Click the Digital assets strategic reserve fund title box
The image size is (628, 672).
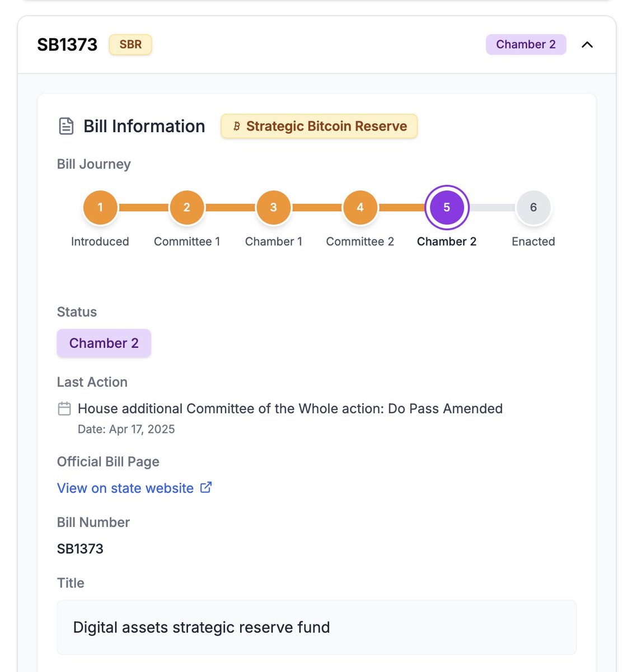[x=316, y=627]
